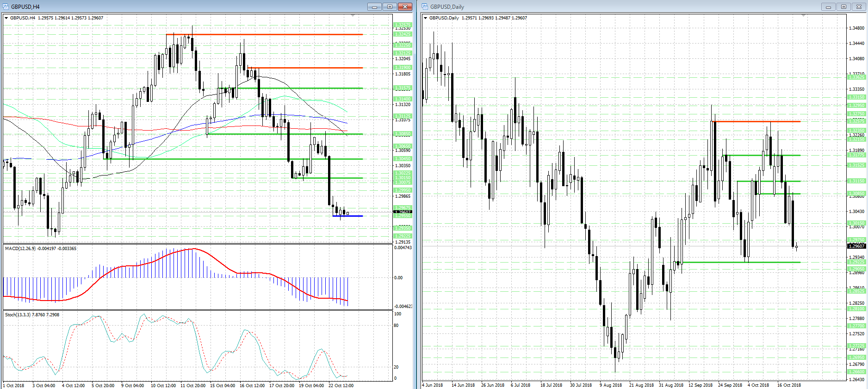Click the GBPUSD,Daily title bar text
The height and width of the screenshot is (389, 868).
click(x=447, y=7)
